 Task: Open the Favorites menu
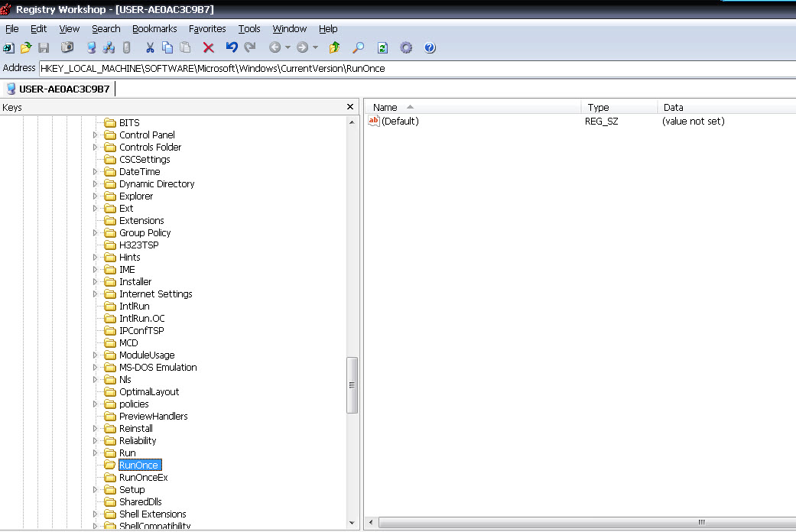pyautogui.click(x=207, y=28)
